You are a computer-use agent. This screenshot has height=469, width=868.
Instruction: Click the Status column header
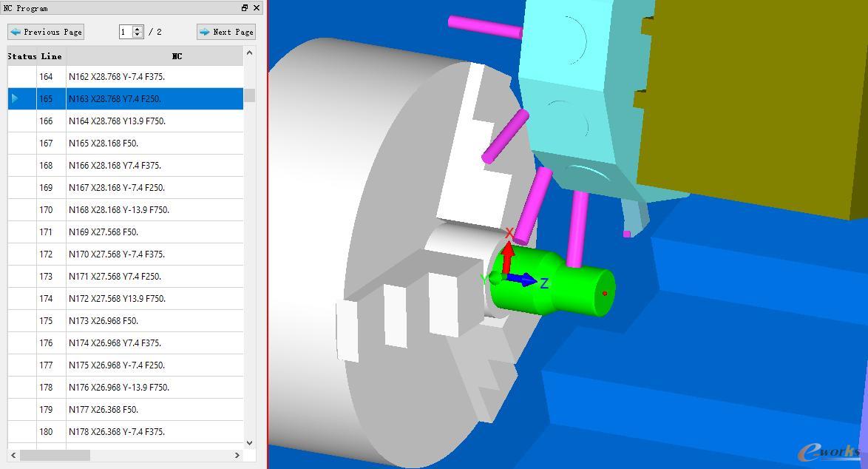point(22,56)
